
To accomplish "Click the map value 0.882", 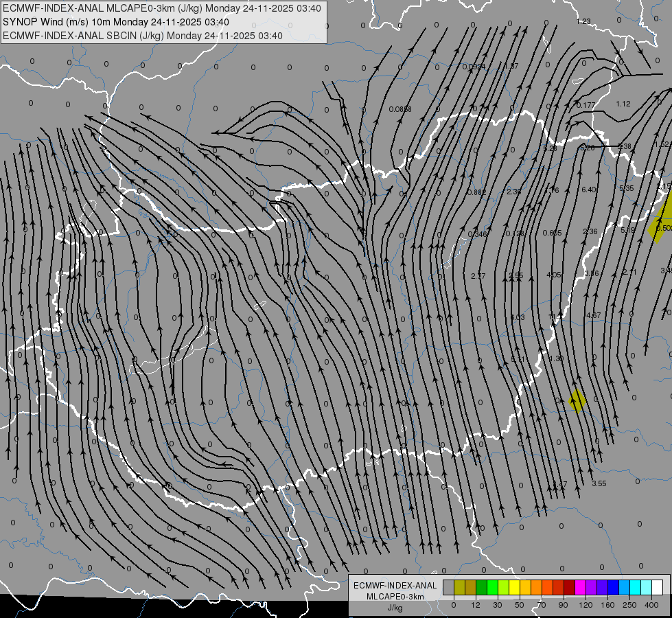I will 477,192.
